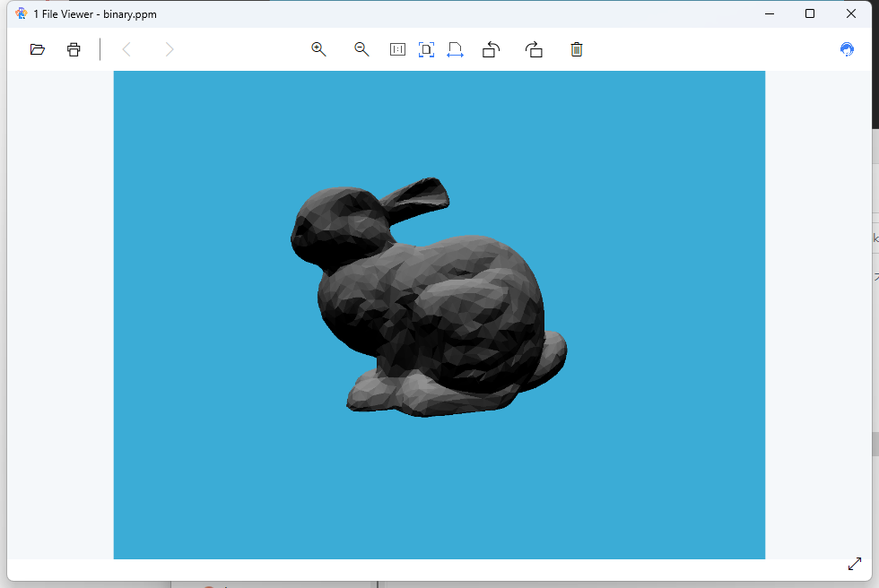Delete the file with trash icon

click(x=576, y=49)
